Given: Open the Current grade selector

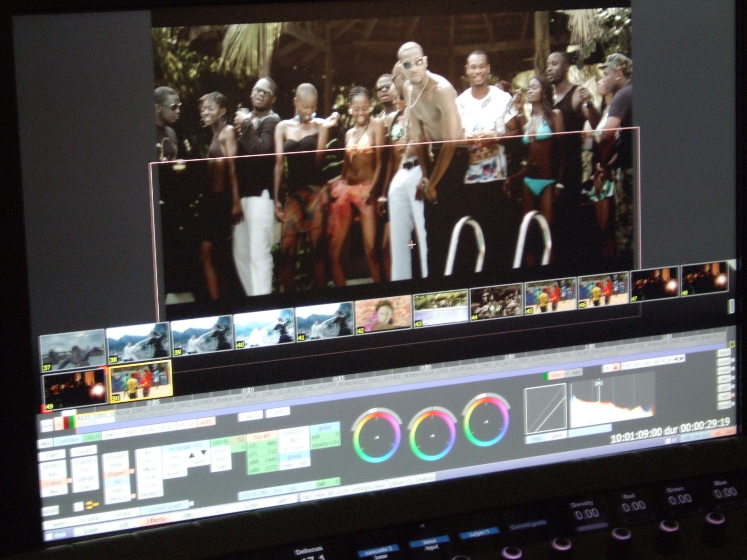Looking at the screenshot, I should click(164, 508).
